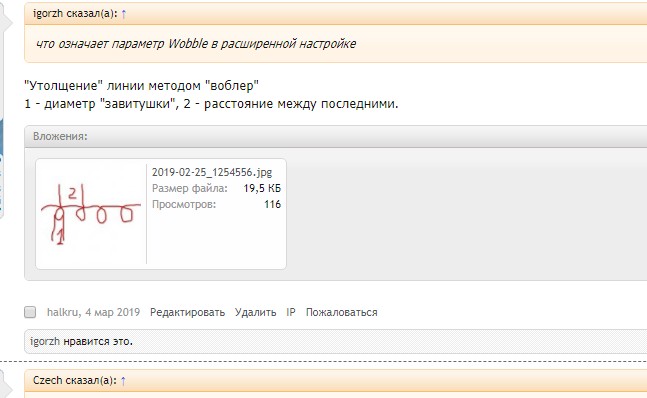Open halkru's user profile link
The image size is (647, 398).
tap(63, 312)
